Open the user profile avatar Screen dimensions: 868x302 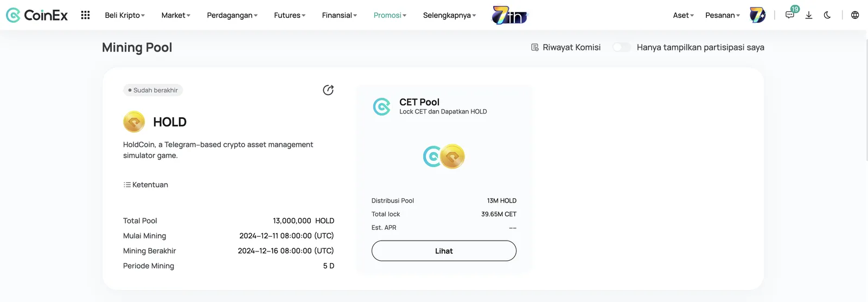tap(757, 15)
